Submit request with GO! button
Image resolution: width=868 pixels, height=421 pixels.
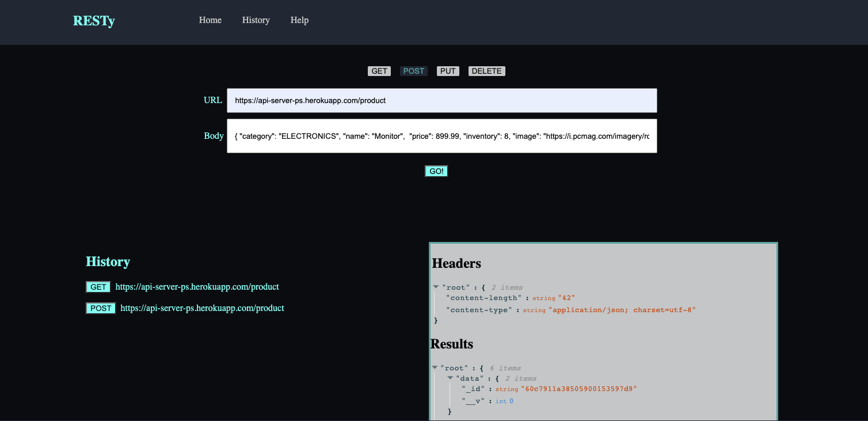pos(436,171)
